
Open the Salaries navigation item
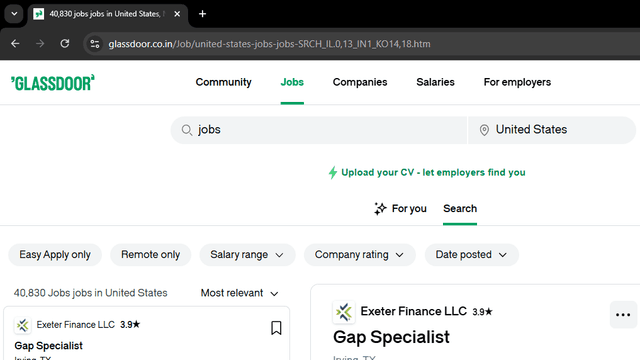[x=435, y=82]
